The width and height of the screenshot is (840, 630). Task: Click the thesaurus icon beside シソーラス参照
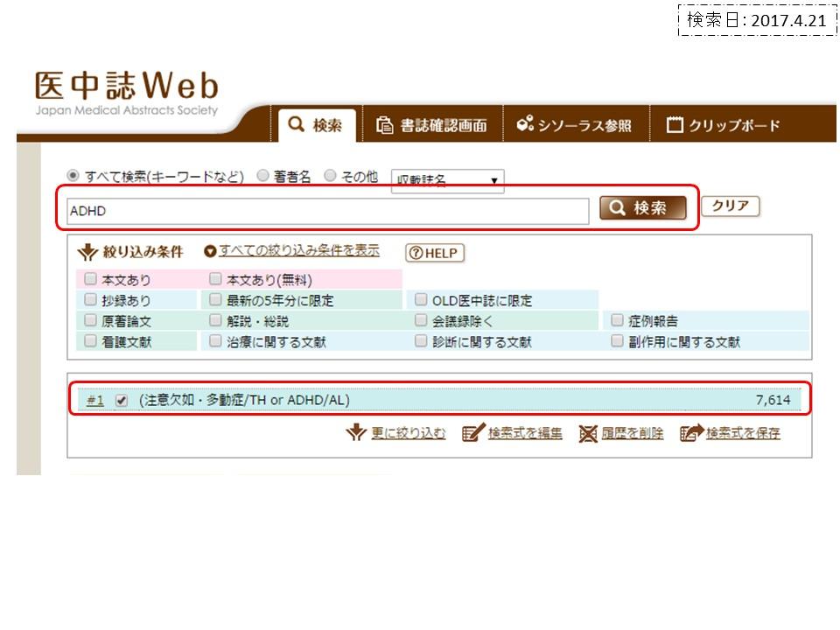[x=524, y=123]
